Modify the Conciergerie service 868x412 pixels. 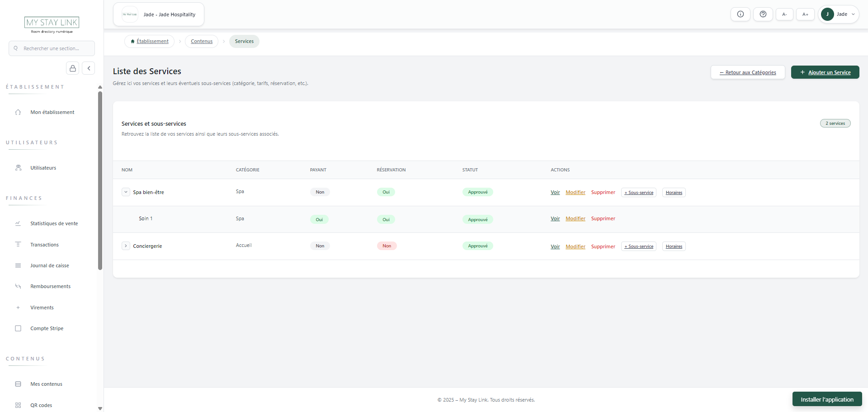(x=575, y=246)
